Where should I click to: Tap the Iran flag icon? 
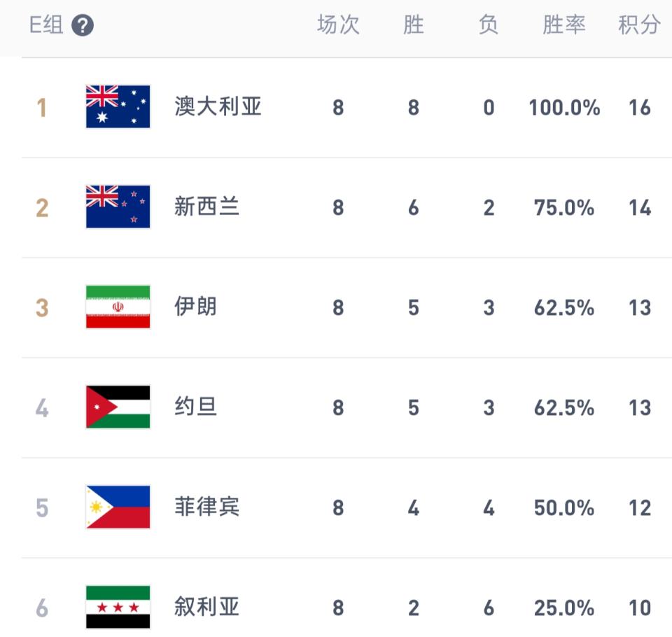point(118,307)
